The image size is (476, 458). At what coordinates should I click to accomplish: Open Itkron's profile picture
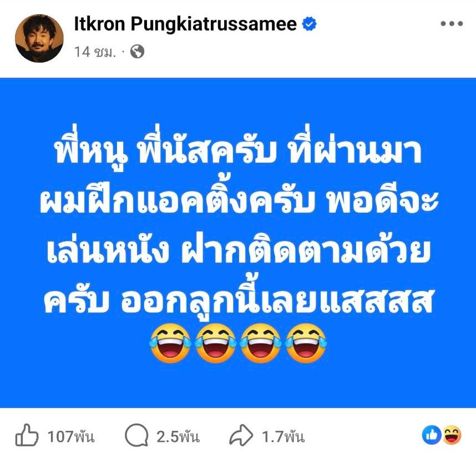pos(39,38)
